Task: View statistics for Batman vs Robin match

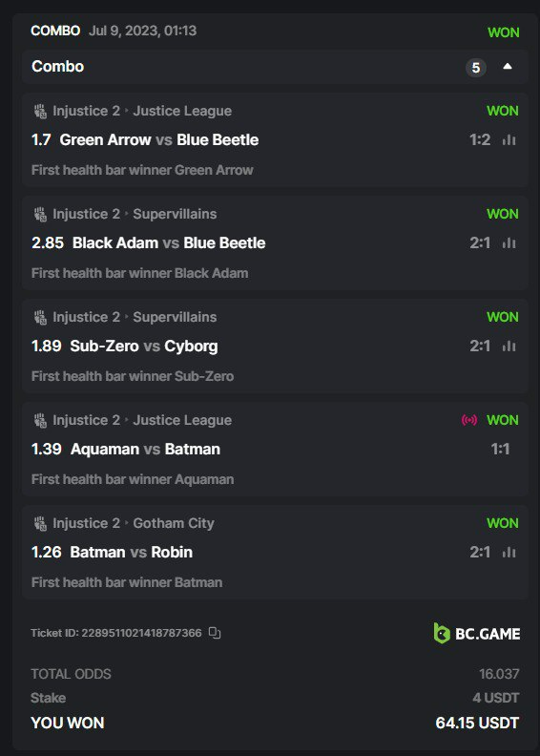Action: [509, 552]
